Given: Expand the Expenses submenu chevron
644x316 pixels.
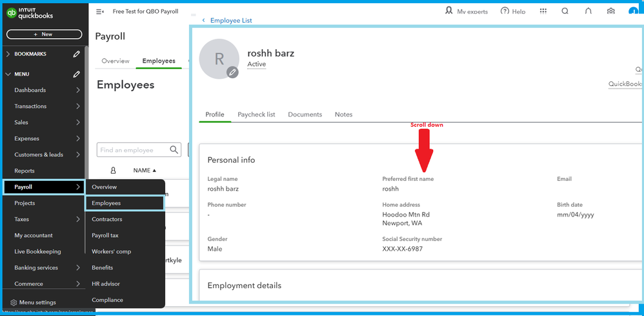Looking at the screenshot, I should click(x=77, y=139).
